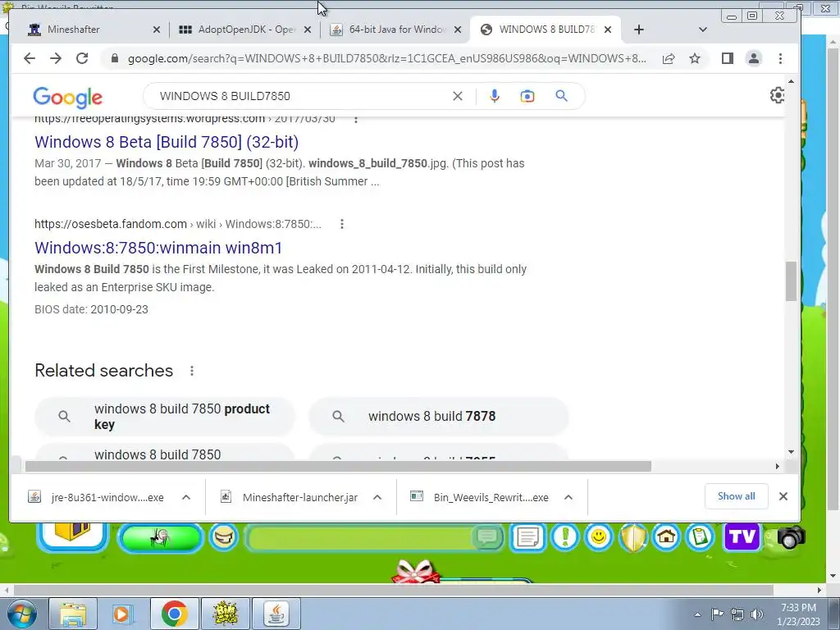840x630 pixels.
Task: Click the exclamation icon in Bin Weevils
Action: (564, 536)
